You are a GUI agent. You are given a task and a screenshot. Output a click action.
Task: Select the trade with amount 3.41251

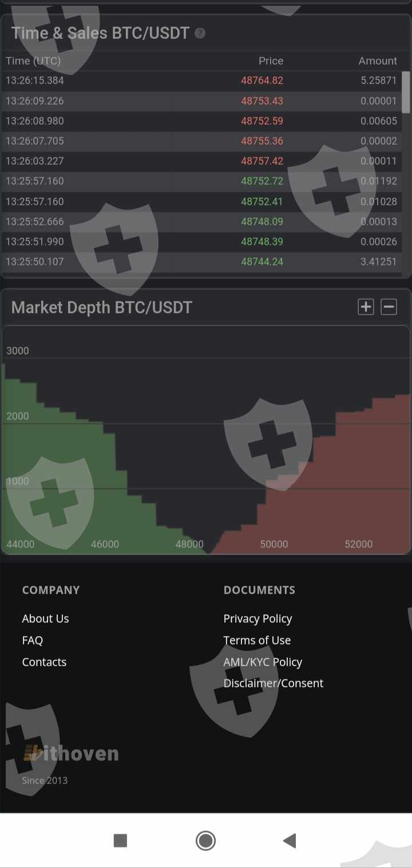click(x=378, y=262)
